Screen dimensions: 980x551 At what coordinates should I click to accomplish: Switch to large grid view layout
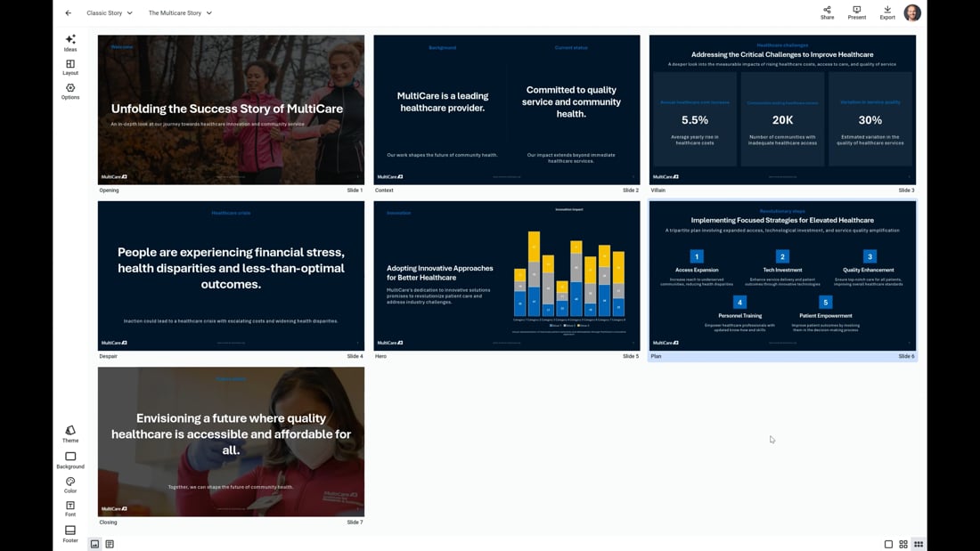[902, 543]
